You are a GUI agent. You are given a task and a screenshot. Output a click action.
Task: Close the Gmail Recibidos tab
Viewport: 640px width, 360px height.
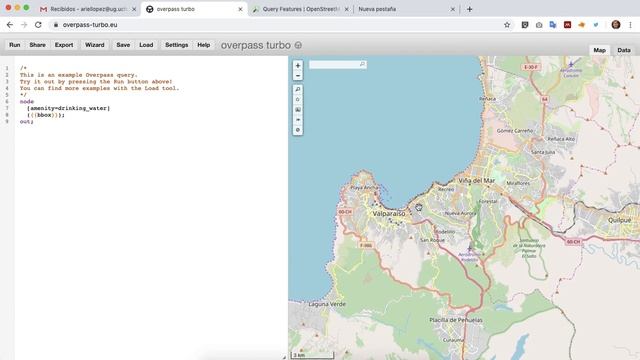tap(134, 9)
